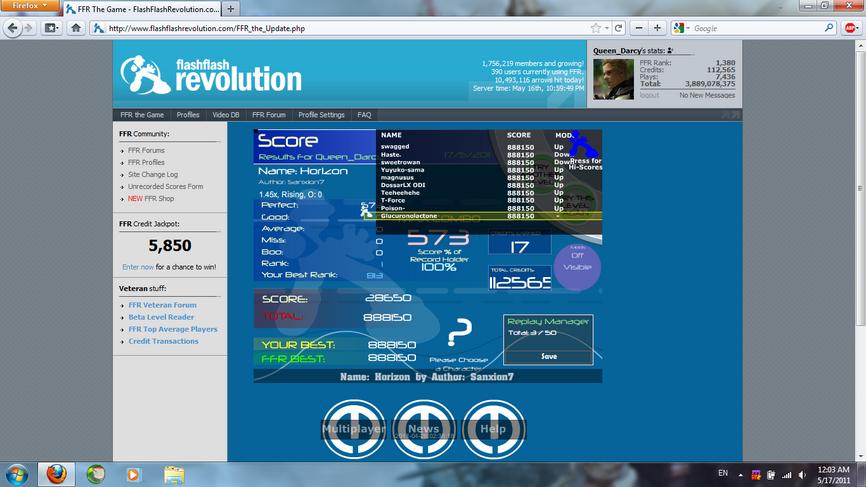Save the replay in Replay Manager
866x487 pixels.
point(548,357)
